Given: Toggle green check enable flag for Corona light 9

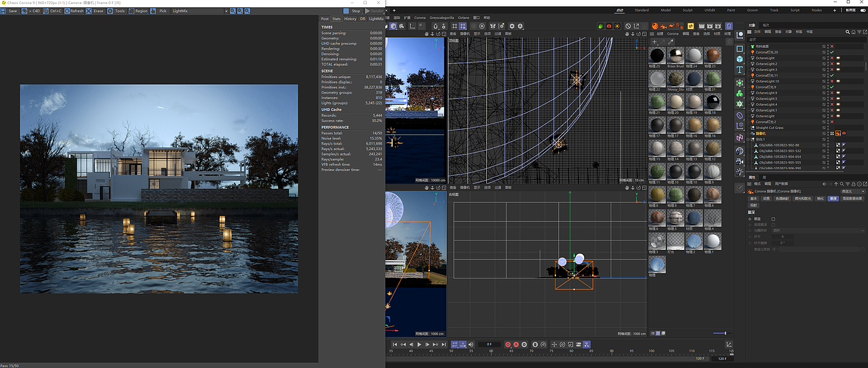Looking at the screenshot, I should point(832,87).
